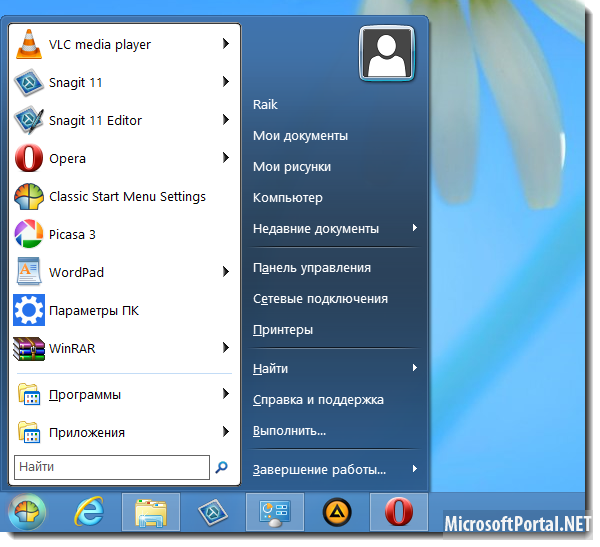The height and width of the screenshot is (547, 600).
Task: Launch Opera from its red O icon
Action: (x=29, y=158)
